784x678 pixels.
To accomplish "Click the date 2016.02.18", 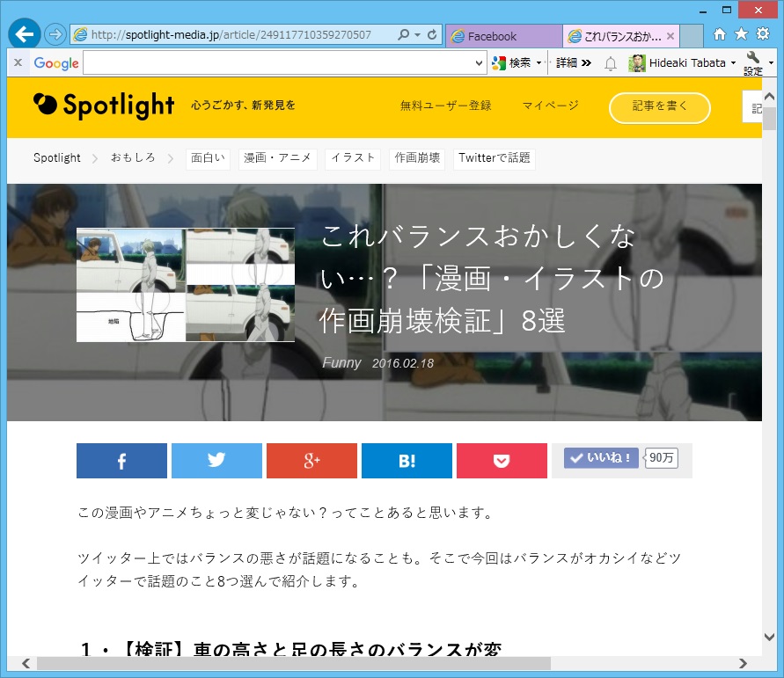I will (x=403, y=363).
